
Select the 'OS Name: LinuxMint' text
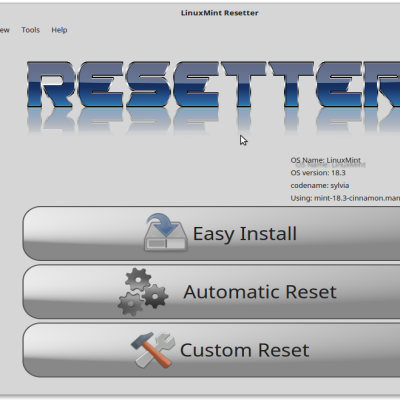pyautogui.click(x=326, y=160)
